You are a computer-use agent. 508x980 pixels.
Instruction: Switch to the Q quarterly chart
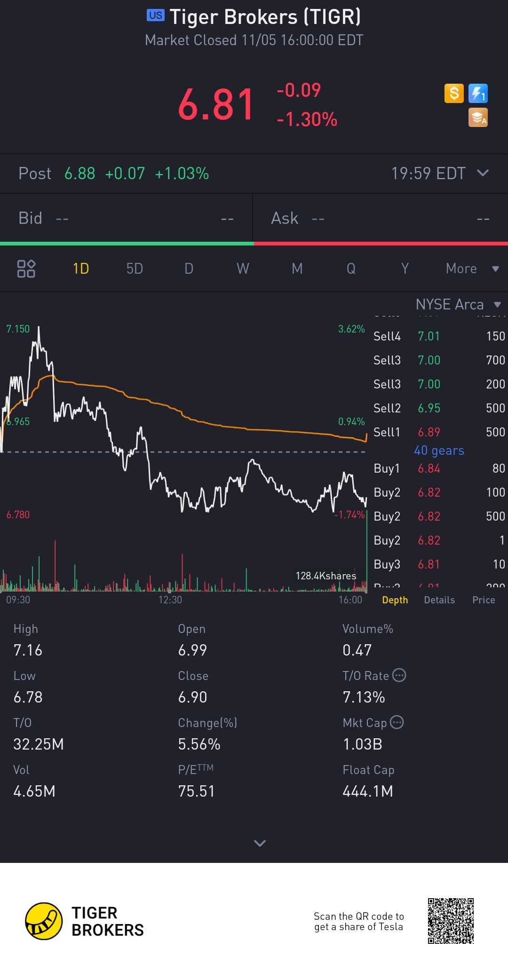tap(351, 269)
